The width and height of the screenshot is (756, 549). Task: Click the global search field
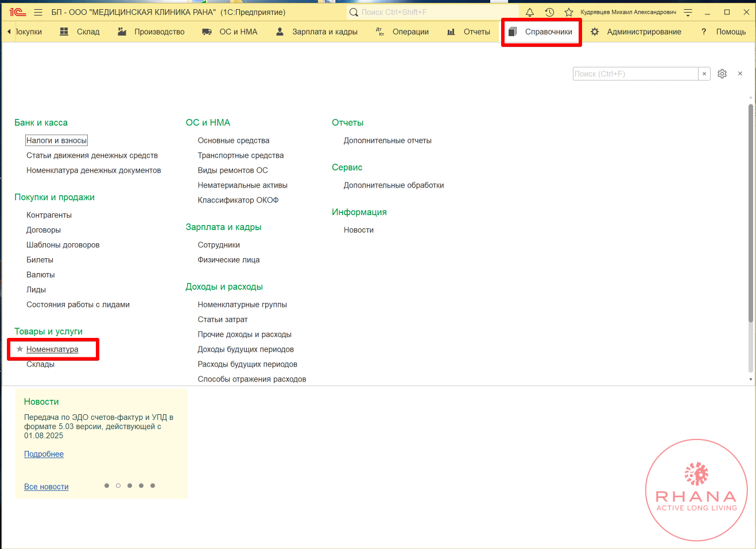pos(436,12)
